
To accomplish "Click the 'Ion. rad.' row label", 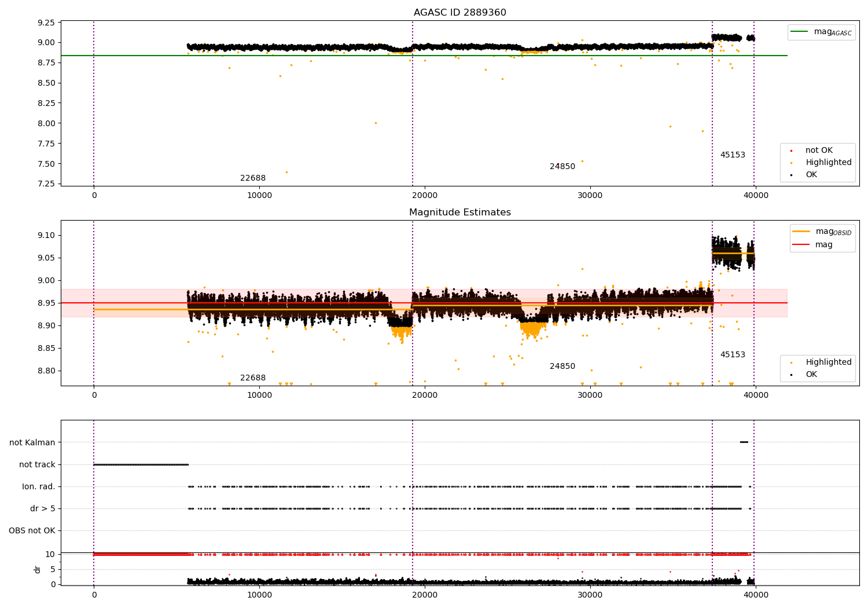I will pyautogui.click(x=39, y=487).
